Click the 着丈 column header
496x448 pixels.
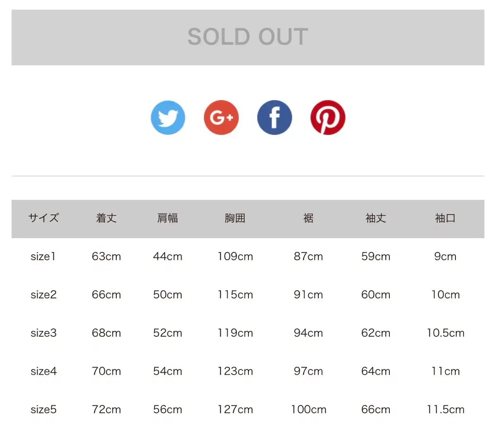(x=106, y=218)
